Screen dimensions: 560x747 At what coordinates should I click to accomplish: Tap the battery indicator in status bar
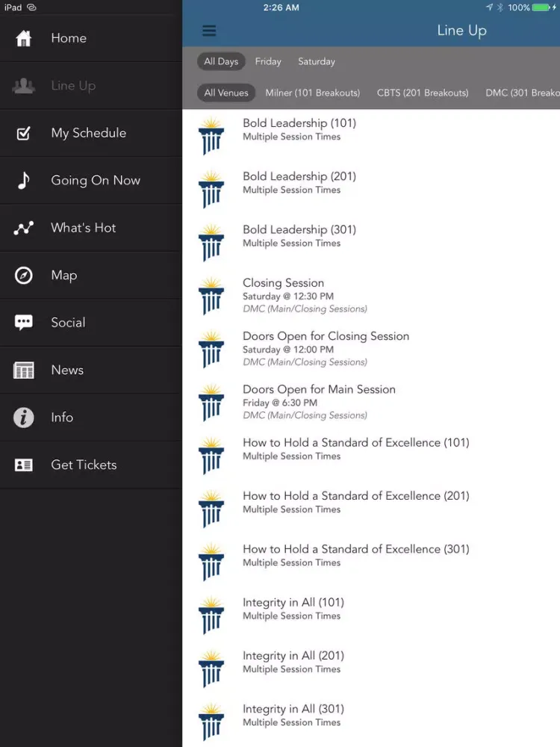click(541, 7)
